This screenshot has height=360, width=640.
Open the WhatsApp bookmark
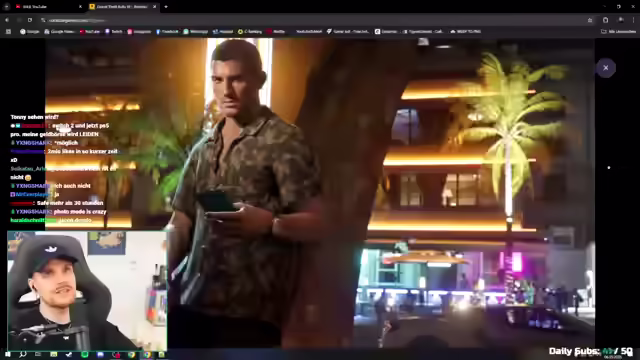196,31
